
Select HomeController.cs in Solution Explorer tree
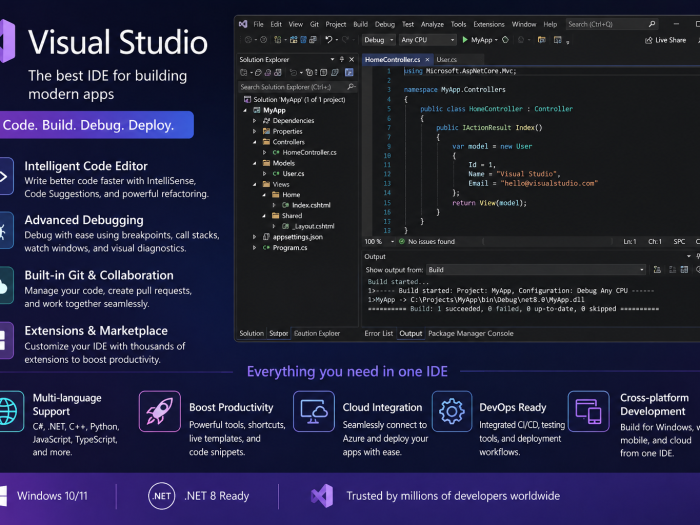point(309,152)
